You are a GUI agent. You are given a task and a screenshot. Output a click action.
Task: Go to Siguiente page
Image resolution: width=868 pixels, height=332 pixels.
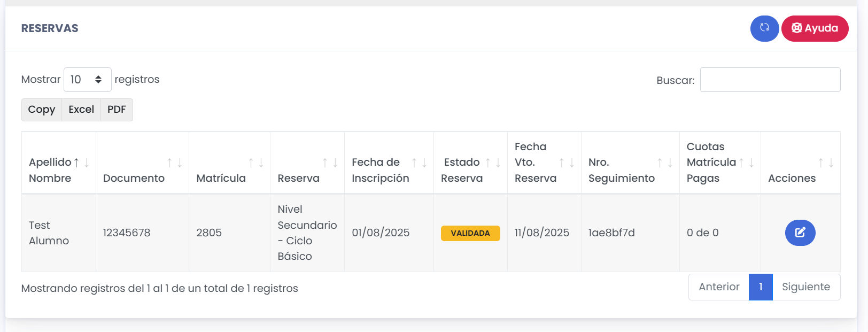click(x=805, y=287)
